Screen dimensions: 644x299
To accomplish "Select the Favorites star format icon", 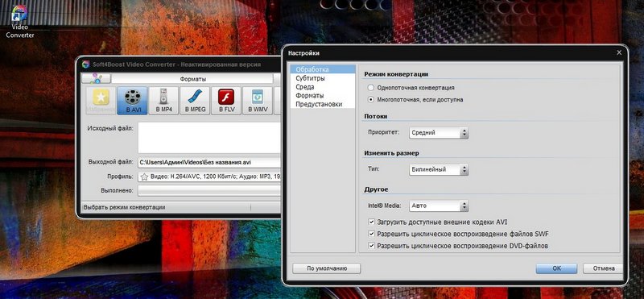I will coord(101,101).
